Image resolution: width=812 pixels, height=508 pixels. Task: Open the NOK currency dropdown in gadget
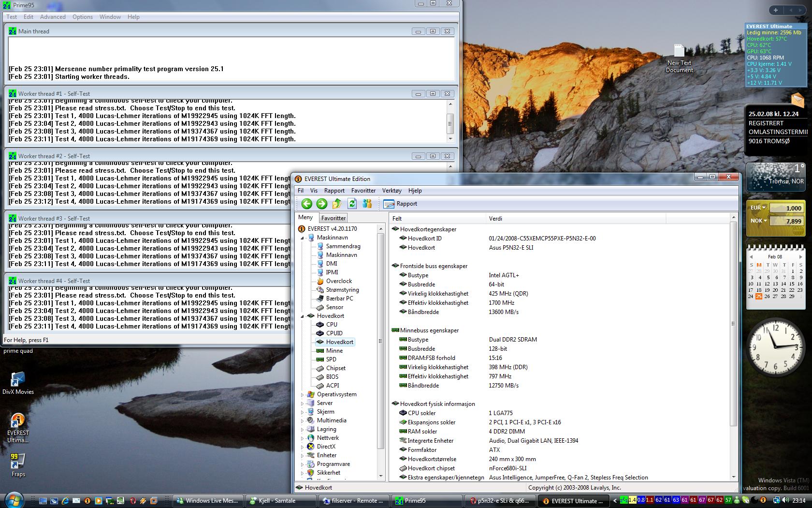[758, 221]
